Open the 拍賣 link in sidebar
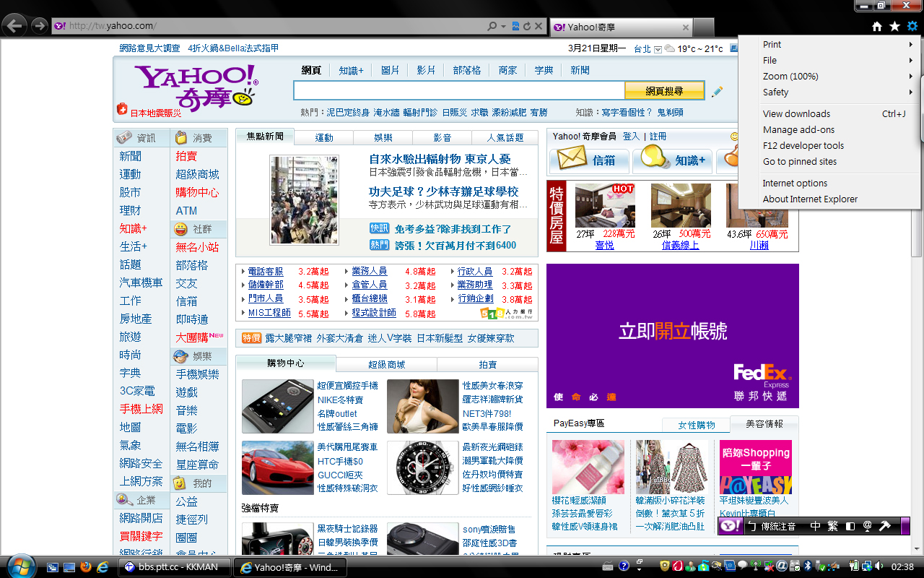Image resolution: width=924 pixels, height=578 pixels. pyautogui.click(x=186, y=156)
